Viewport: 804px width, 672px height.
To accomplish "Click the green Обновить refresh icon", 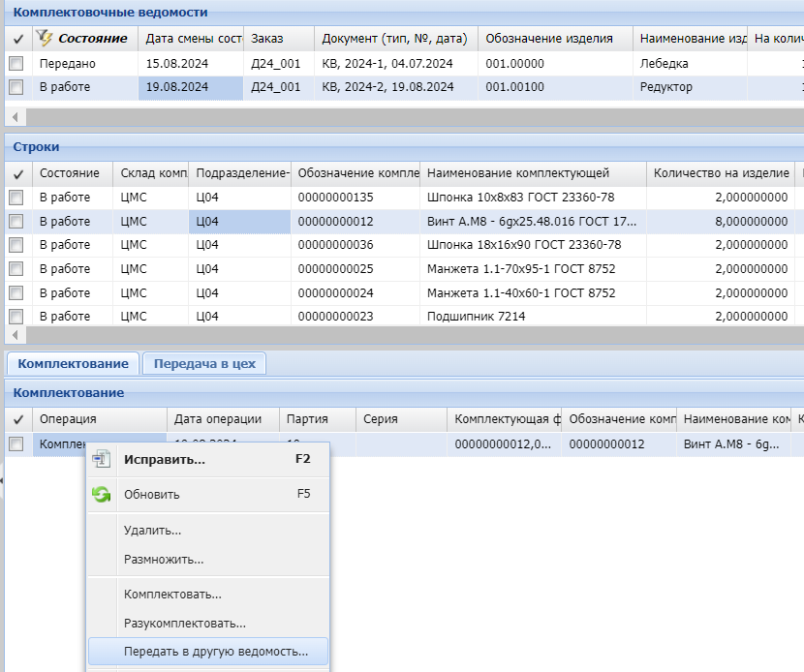I will (102, 495).
